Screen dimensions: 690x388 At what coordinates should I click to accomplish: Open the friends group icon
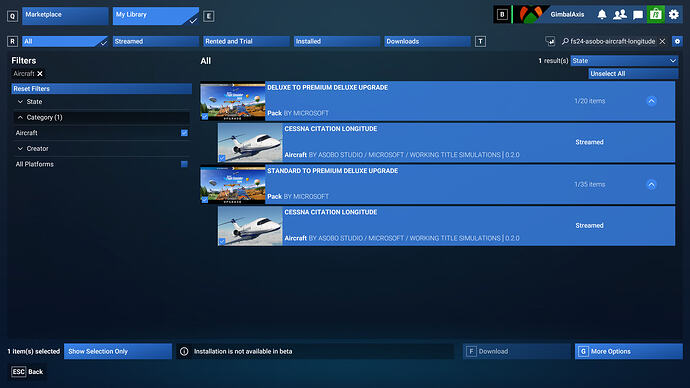620,15
